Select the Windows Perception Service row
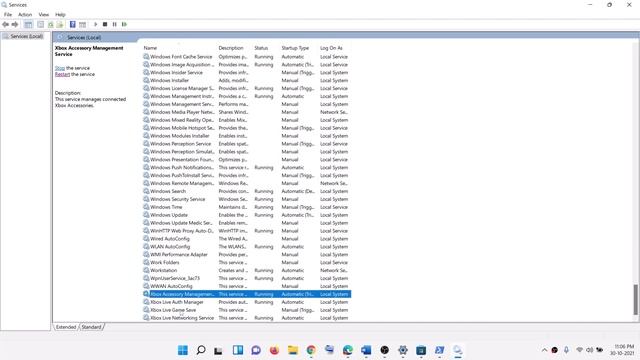 click(x=247, y=144)
